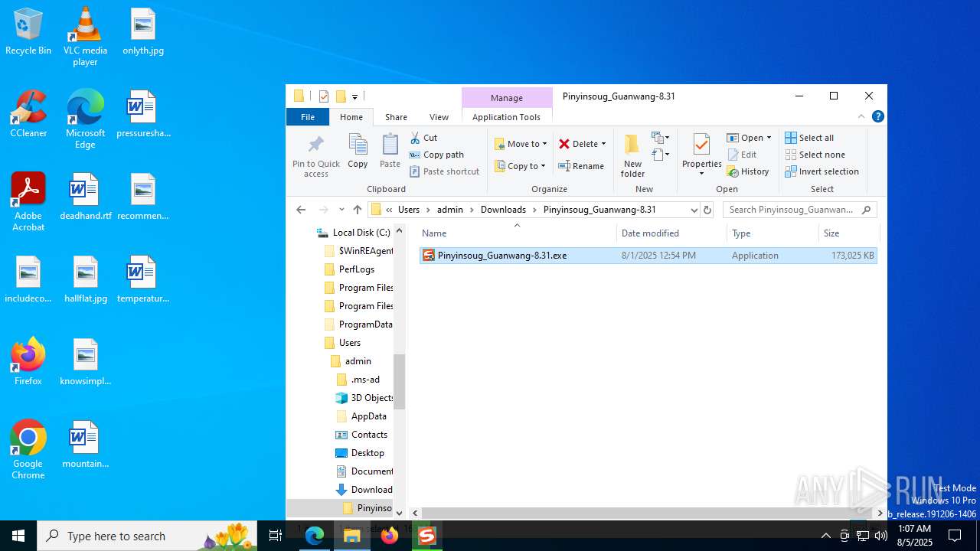Viewport: 980px width, 551px height.
Task: Open Quick Access Toolbar customize dropdown
Action: (355, 97)
